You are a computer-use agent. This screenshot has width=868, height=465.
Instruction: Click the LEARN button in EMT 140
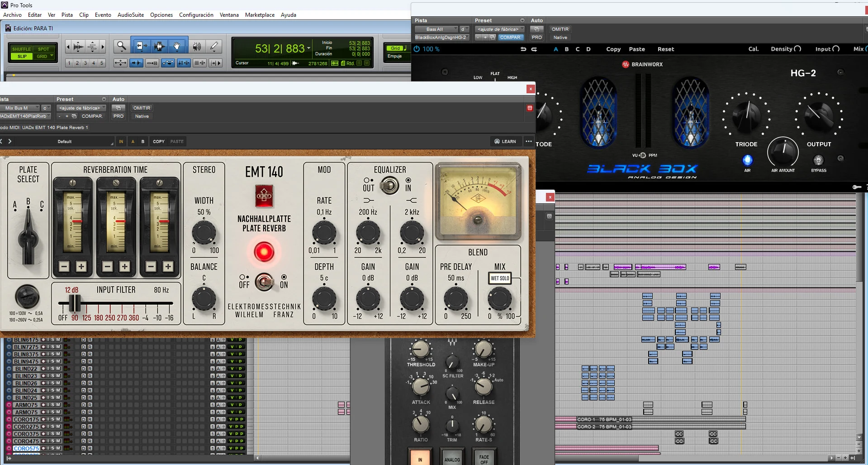(505, 141)
